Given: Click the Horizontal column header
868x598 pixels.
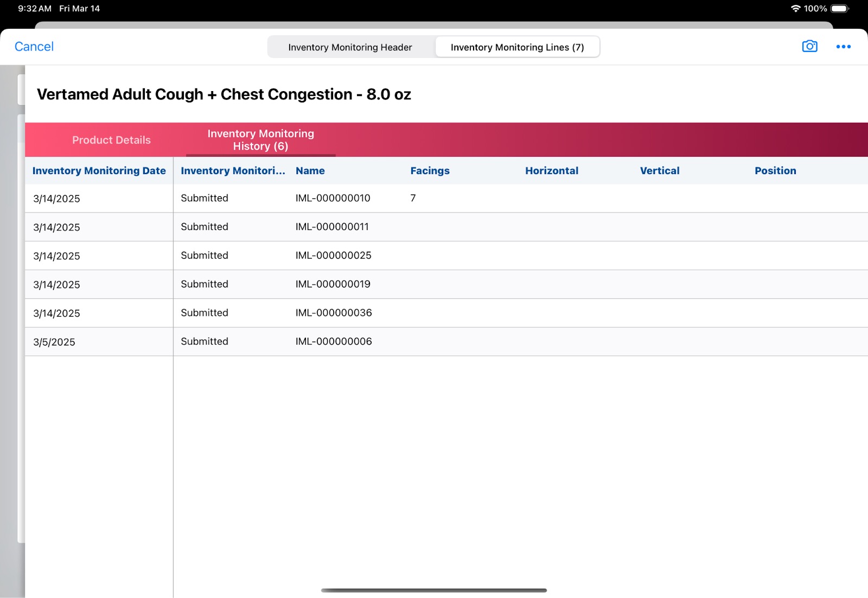Looking at the screenshot, I should click(551, 171).
